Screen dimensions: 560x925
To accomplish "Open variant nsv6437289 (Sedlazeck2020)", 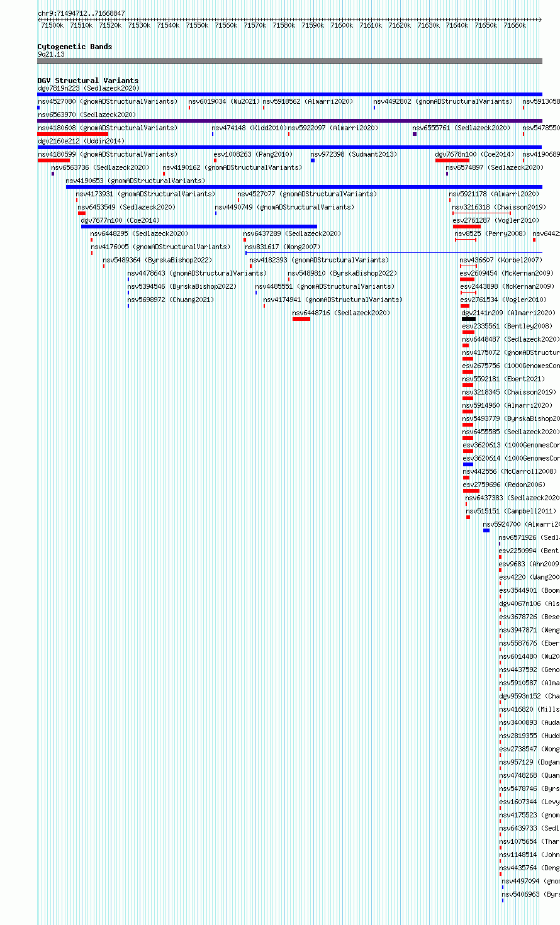I will 293,233.
